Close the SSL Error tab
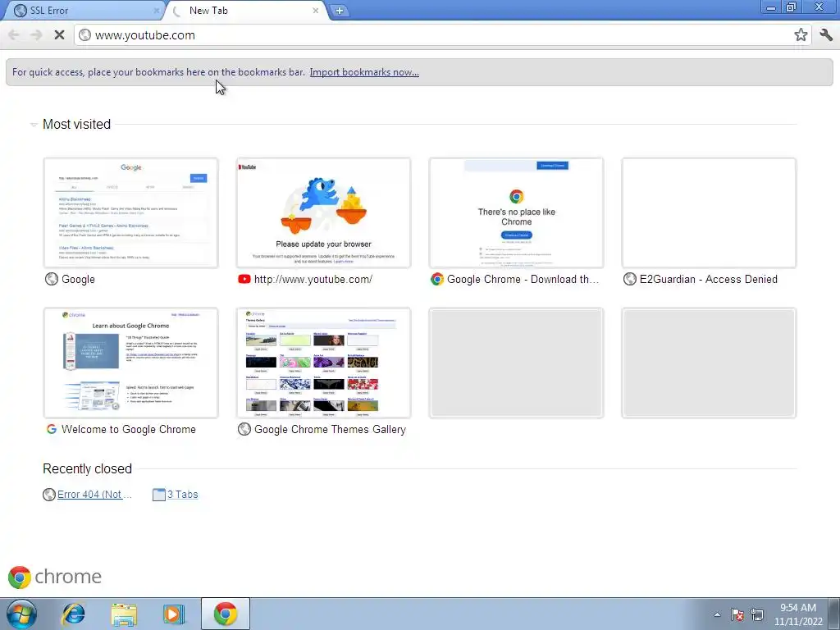This screenshot has height=630, width=840. (x=157, y=10)
